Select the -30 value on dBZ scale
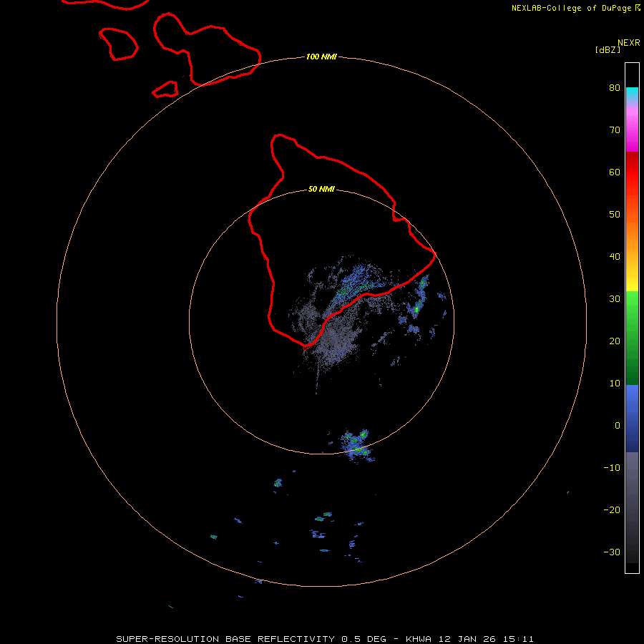 [x=612, y=552]
